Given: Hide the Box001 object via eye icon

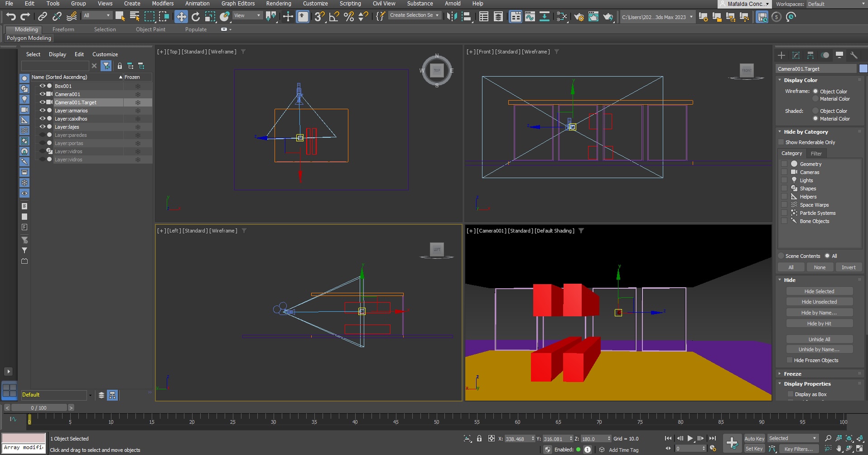Looking at the screenshot, I should tap(42, 86).
